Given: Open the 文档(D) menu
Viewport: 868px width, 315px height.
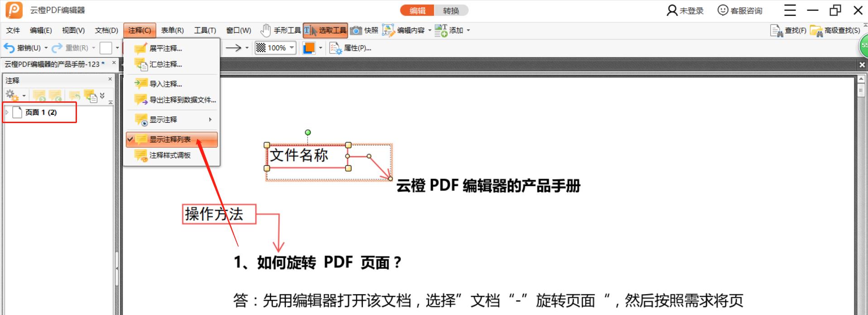Looking at the screenshot, I should click(x=106, y=30).
